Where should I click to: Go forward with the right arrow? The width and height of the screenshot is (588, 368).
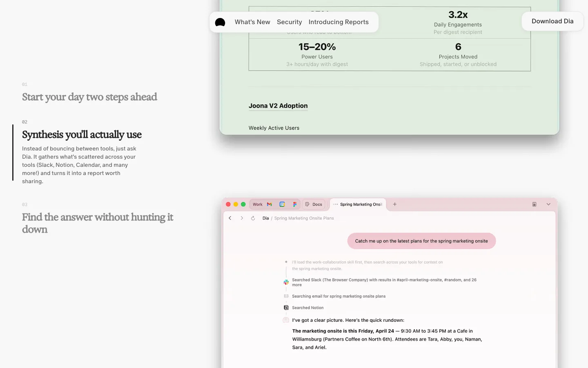[242, 218]
